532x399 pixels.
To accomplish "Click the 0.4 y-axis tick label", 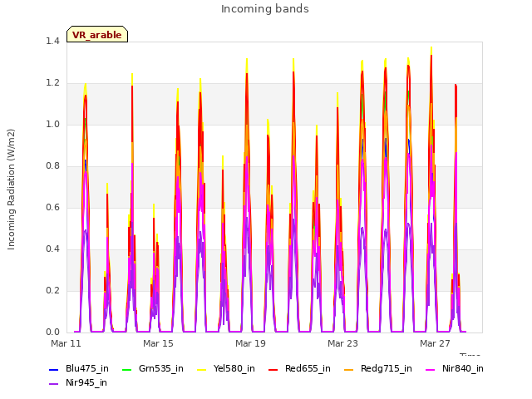I will click(52, 249).
